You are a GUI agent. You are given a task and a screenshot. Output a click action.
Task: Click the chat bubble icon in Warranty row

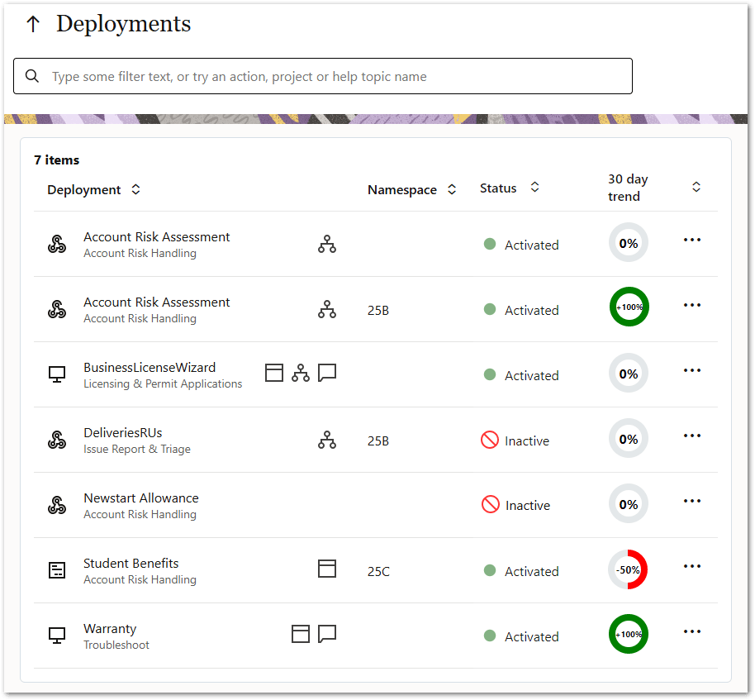pyautogui.click(x=327, y=633)
